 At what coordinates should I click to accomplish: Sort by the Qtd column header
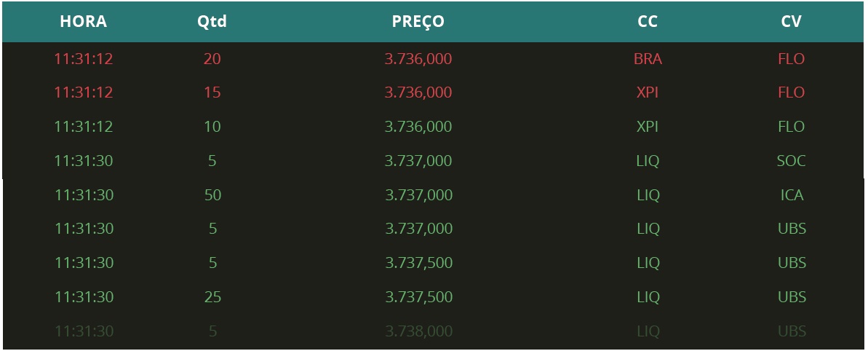click(x=212, y=22)
